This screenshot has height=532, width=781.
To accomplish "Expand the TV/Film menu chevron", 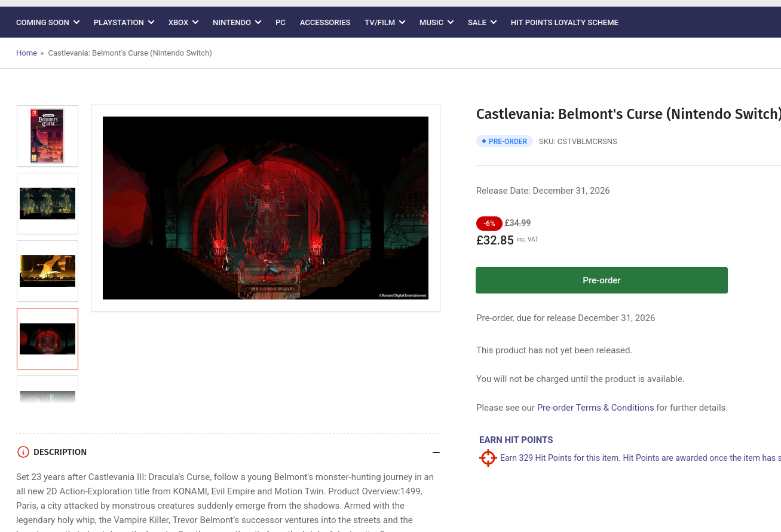I will coord(402,22).
